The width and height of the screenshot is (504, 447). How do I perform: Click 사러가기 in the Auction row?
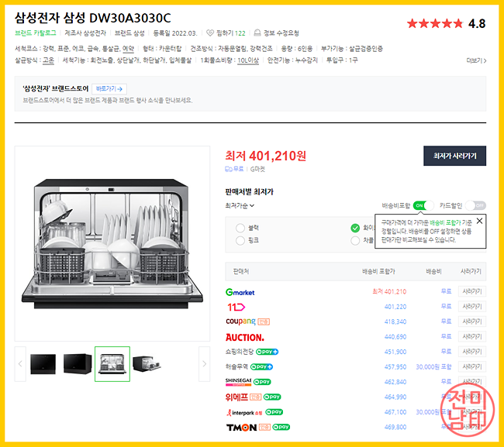pos(472,336)
